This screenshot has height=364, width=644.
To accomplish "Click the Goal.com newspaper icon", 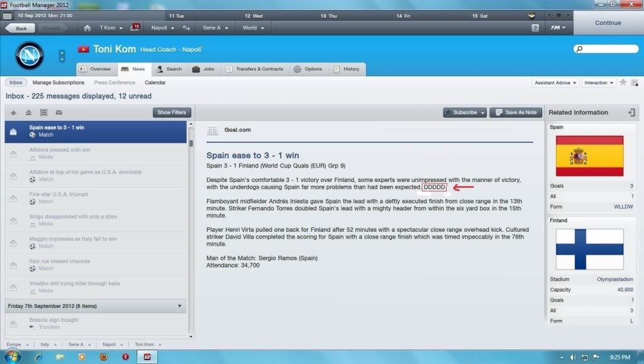I will tap(213, 130).
